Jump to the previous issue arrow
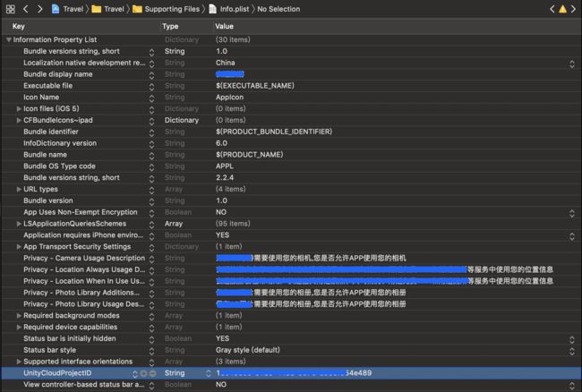The image size is (582, 392). coord(552,9)
